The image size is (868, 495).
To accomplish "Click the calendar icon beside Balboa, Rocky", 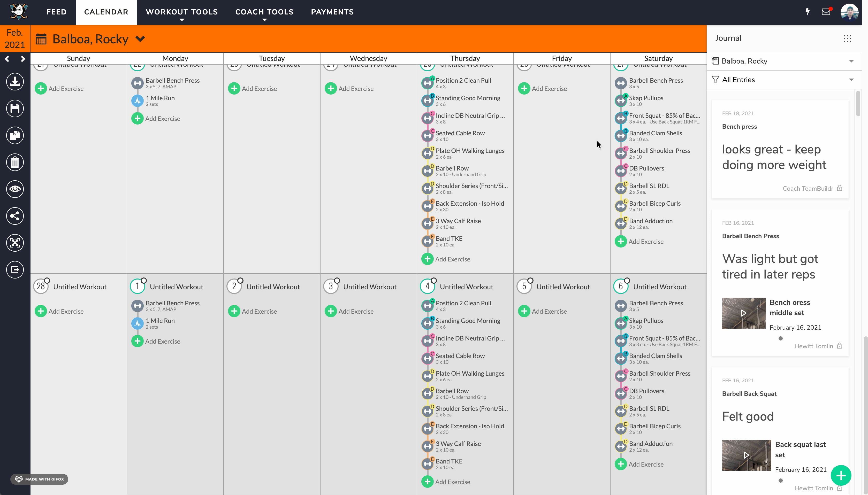I will (x=41, y=39).
